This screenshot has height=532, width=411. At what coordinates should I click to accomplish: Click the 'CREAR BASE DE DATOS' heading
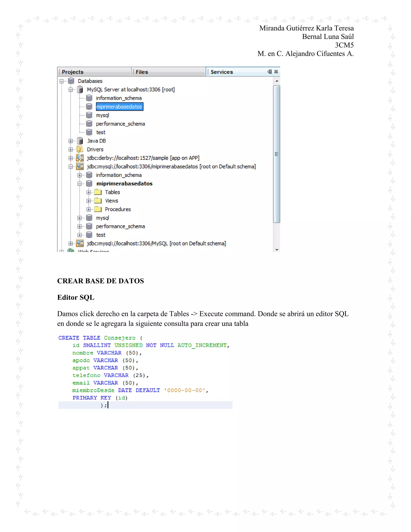click(x=101, y=281)
